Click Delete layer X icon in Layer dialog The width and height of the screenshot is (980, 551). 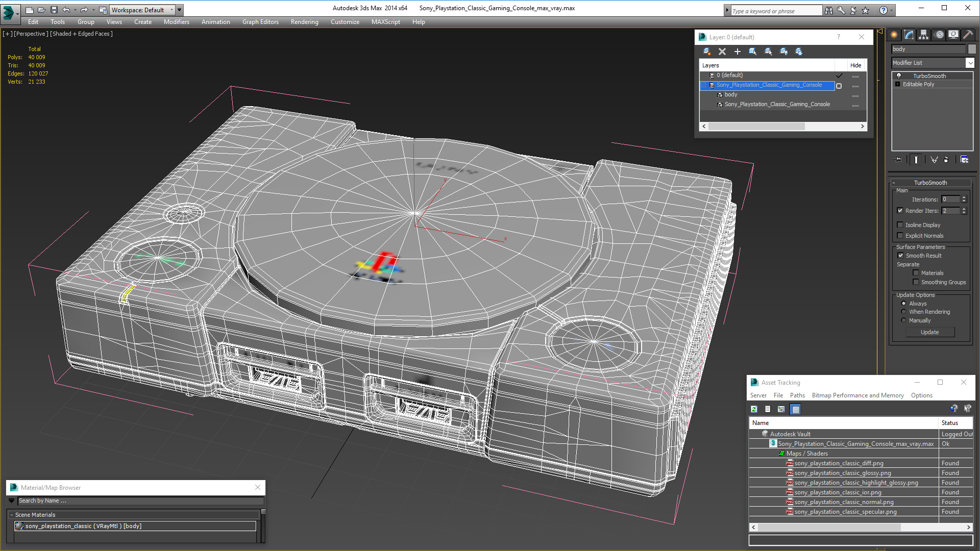[722, 52]
